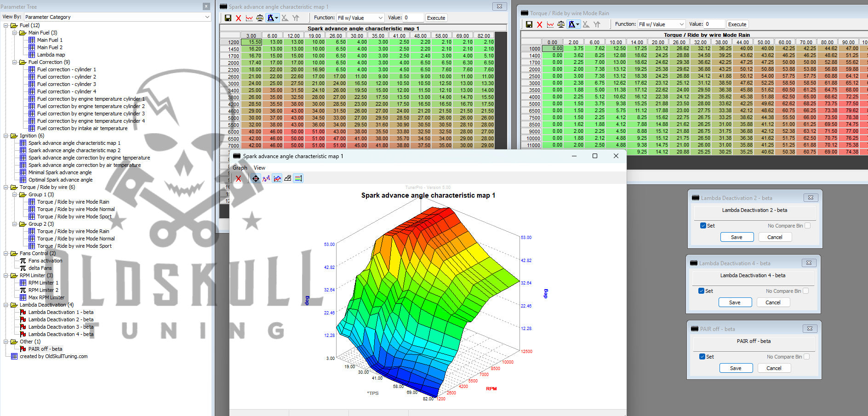The width and height of the screenshot is (868, 416).
Task: Select the blue points line graph icon
Action: (x=266, y=178)
